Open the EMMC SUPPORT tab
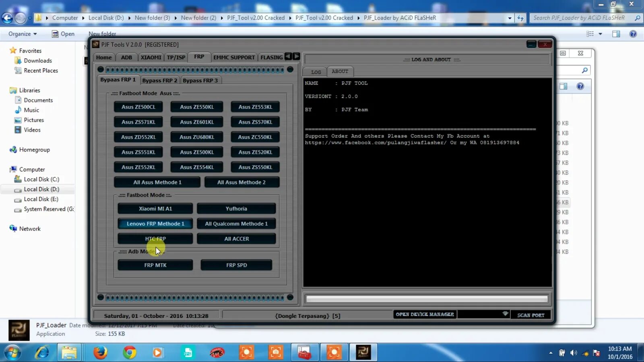Viewport: 644px width, 362px height. click(x=234, y=58)
